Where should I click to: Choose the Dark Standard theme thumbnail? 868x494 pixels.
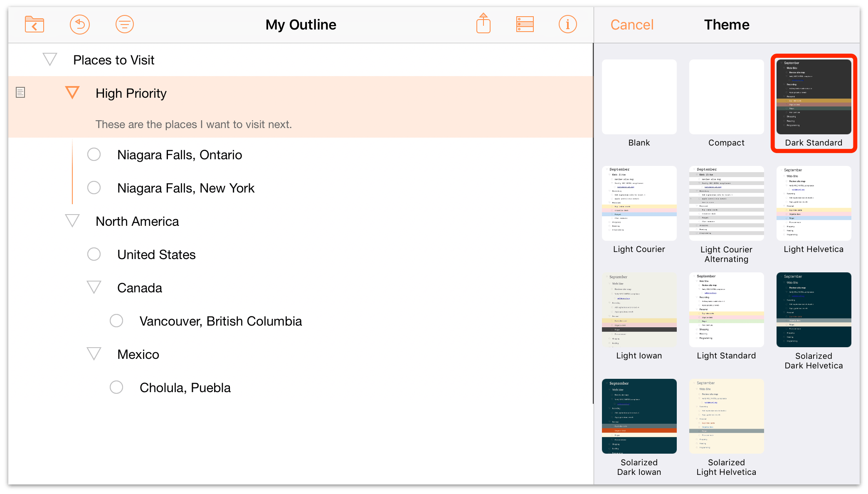click(x=814, y=96)
